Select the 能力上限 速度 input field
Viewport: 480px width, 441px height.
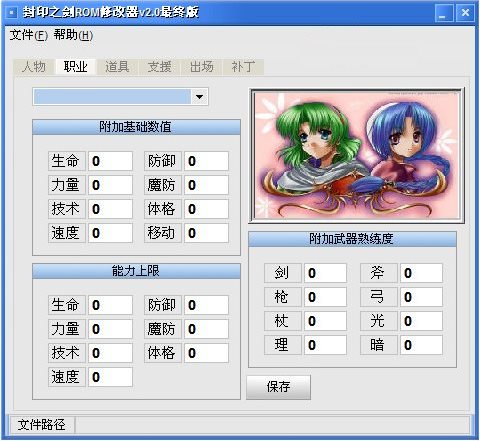(110, 377)
